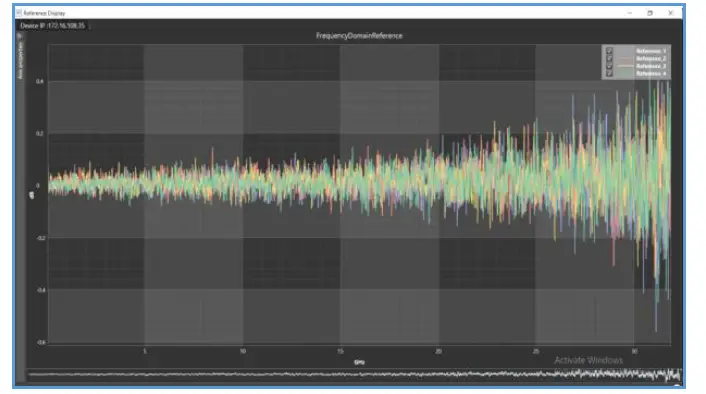Minimize the Reference Display window

[x=629, y=13]
